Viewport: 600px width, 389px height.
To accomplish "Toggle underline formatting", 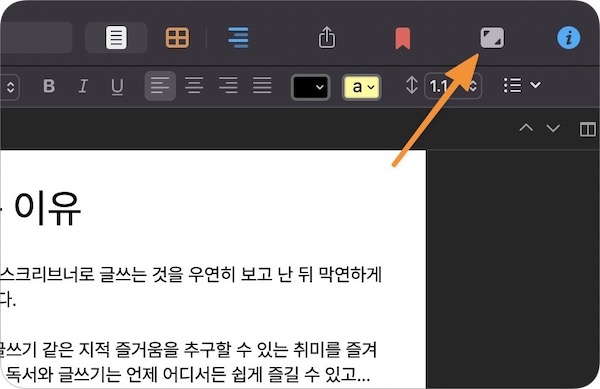I will point(117,86).
